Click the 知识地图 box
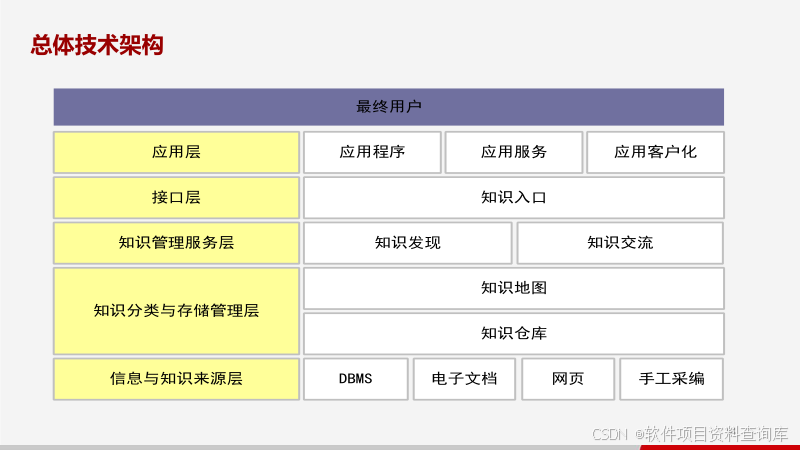 (x=514, y=288)
